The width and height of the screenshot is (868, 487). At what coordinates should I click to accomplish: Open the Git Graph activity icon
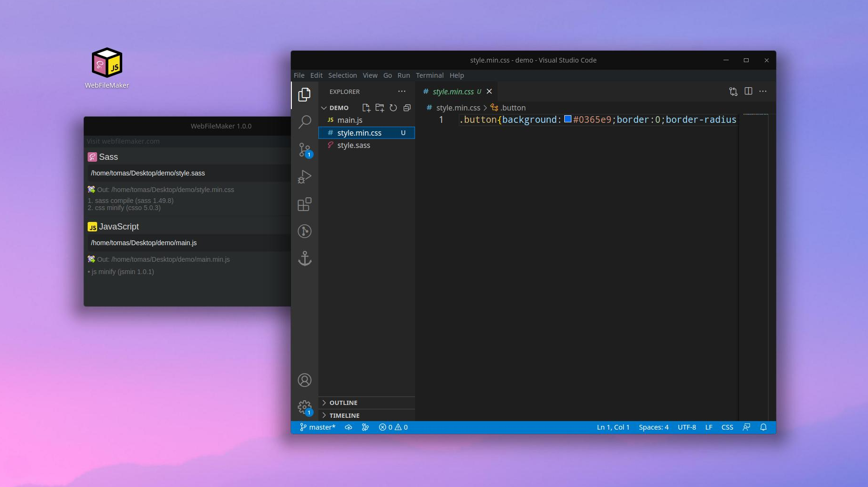pos(305,231)
